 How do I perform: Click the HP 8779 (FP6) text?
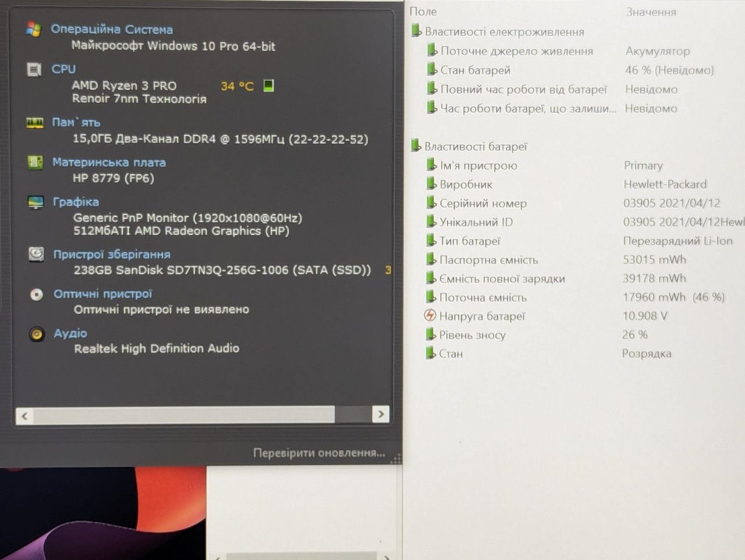point(113,178)
